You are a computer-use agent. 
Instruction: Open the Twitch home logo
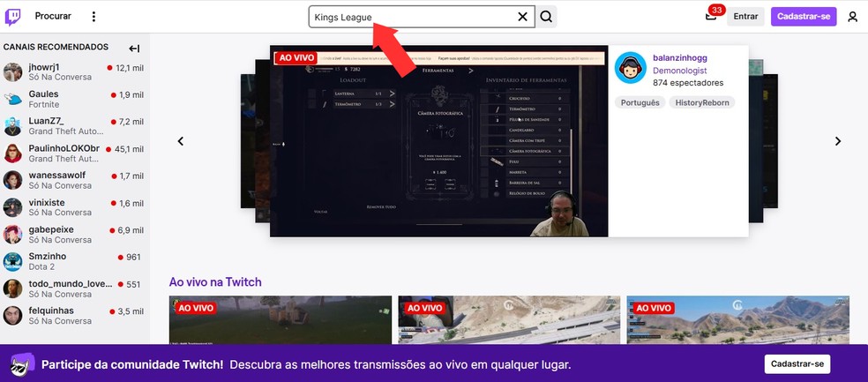[12, 17]
